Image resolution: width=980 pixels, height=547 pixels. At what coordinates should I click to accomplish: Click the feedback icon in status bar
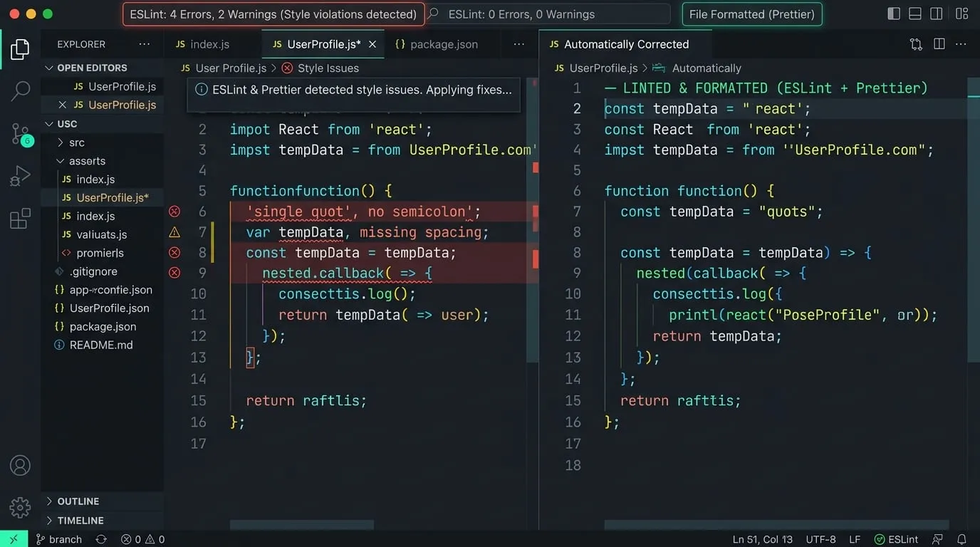coord(938,539)
